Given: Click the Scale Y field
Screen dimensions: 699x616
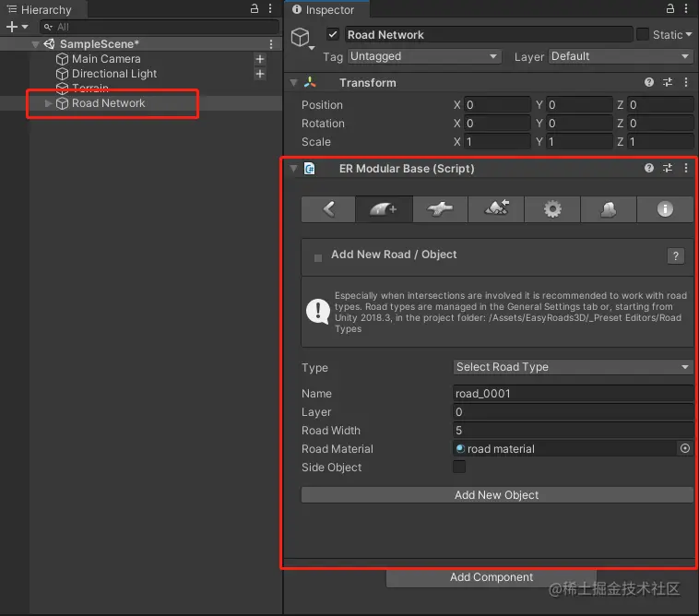Looking at the screenshot, I should pos(579,142).
